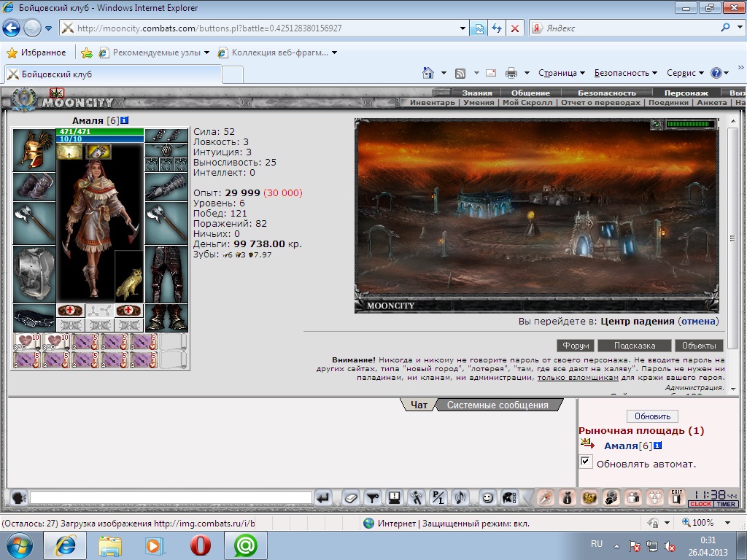Click the Яндекс search box
This screenshot has width=747, height=560.
tap(631, 28)
